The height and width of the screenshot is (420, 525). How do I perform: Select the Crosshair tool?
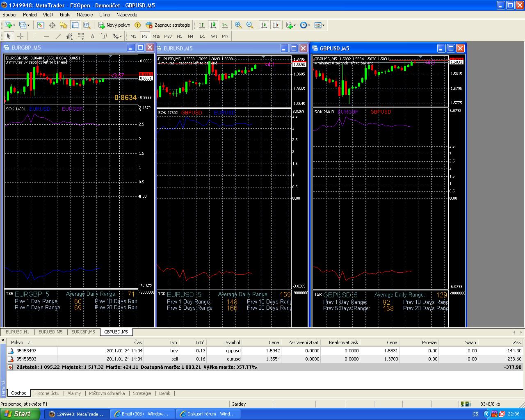pyautogui.click(x=20, y=36)
